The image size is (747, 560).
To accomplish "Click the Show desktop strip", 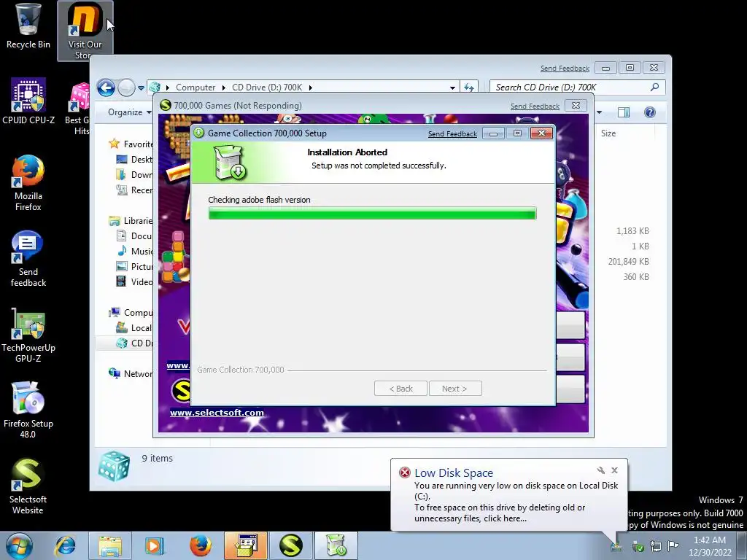I will 742,545.
